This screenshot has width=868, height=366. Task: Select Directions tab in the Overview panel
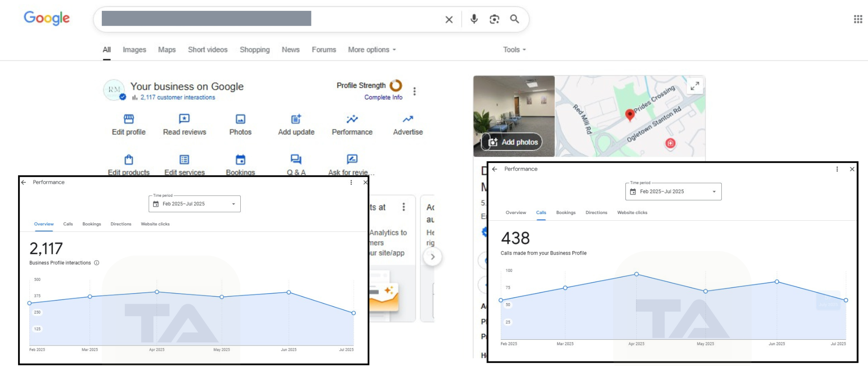[x=121, y=224]
